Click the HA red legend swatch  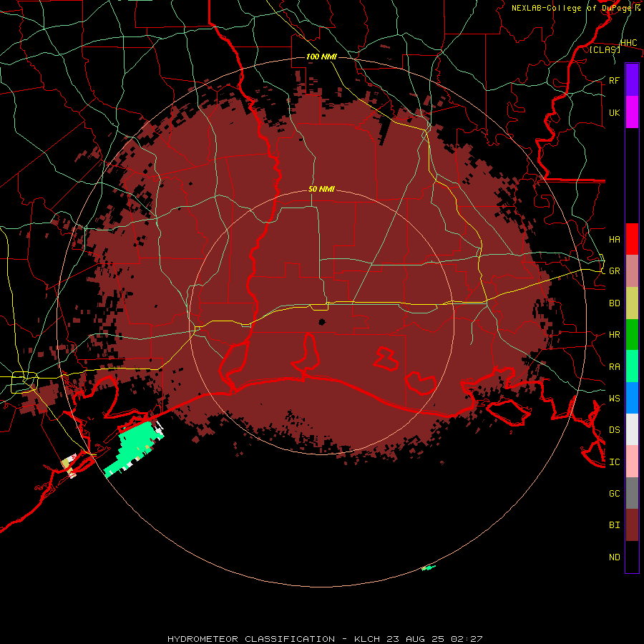[x=632, y=239]
